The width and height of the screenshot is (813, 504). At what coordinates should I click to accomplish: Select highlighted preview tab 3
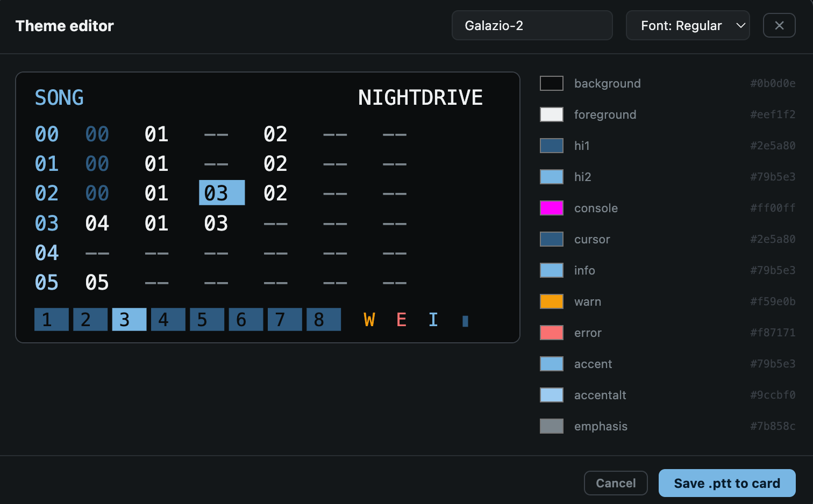[129, 319]
